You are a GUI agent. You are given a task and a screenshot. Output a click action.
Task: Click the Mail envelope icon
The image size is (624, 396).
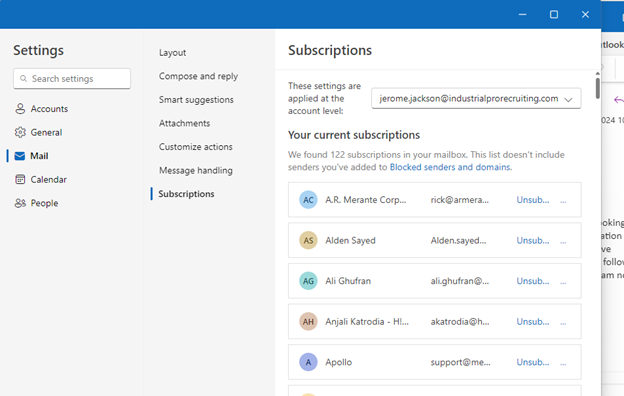tap(20, 156)
